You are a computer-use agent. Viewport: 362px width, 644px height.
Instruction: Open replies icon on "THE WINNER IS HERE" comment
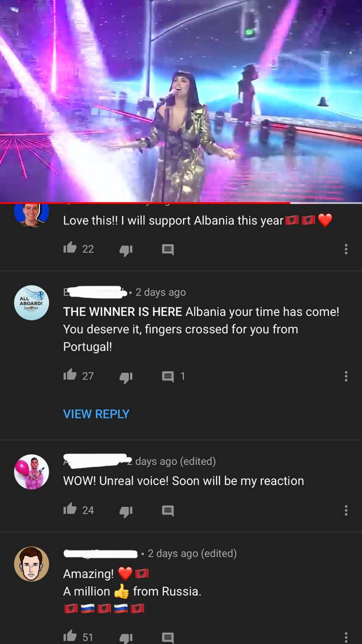168,376
